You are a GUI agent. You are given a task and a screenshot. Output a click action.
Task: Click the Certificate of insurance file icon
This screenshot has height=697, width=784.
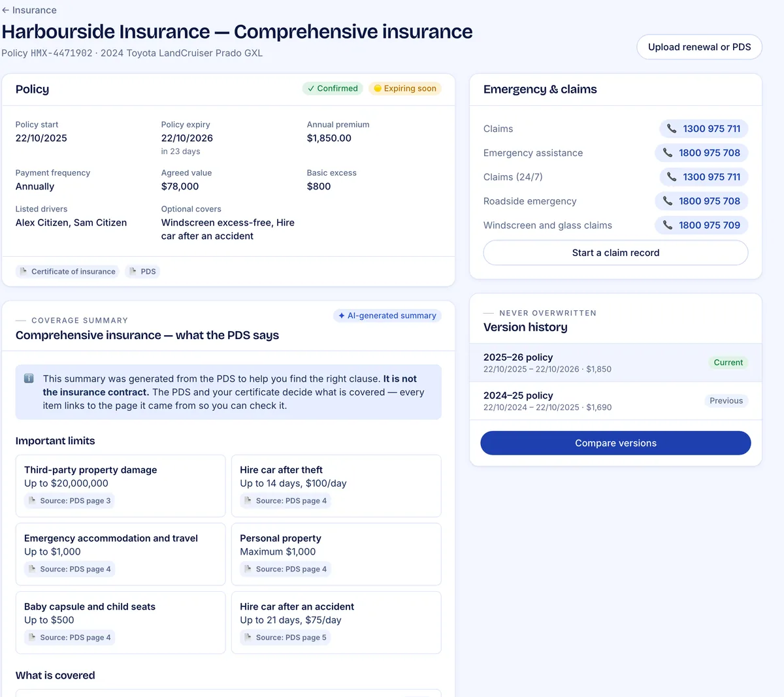coord(24,272)
